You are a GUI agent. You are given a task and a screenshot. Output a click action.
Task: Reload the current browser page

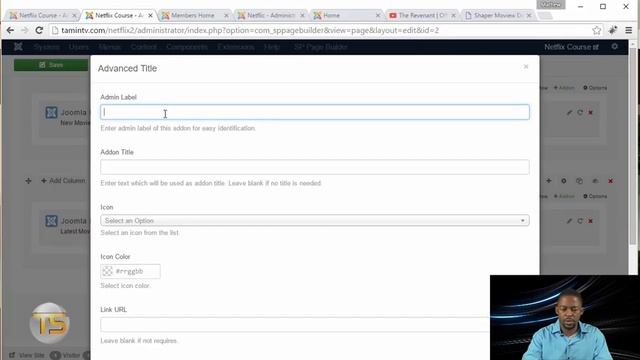pyautogui.click(x=39, y=30)
